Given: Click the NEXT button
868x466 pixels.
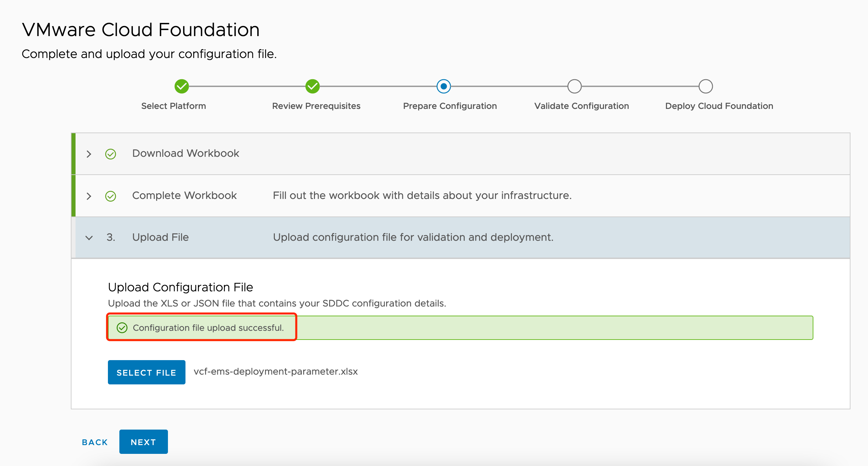Looking at the screenshot, I should coord(144,442).
